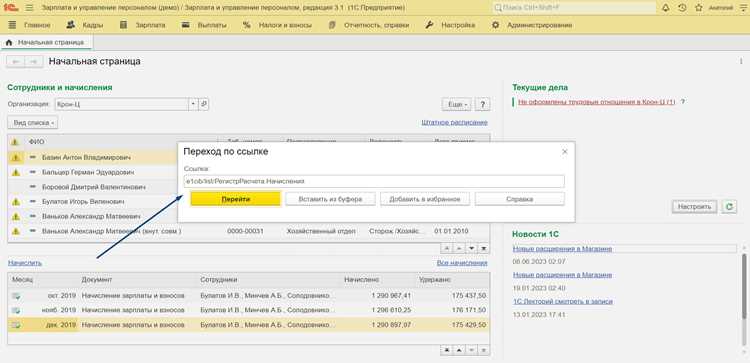The height and width of the screenshot is (363, 750).
Task: Open the history clock icon
Action: (683, 8)
